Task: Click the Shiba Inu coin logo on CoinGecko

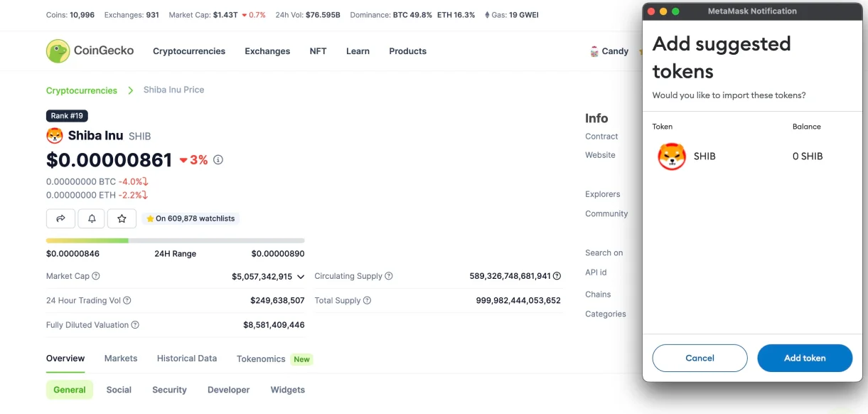Action: pyautogui.click(x=55, y=136)
